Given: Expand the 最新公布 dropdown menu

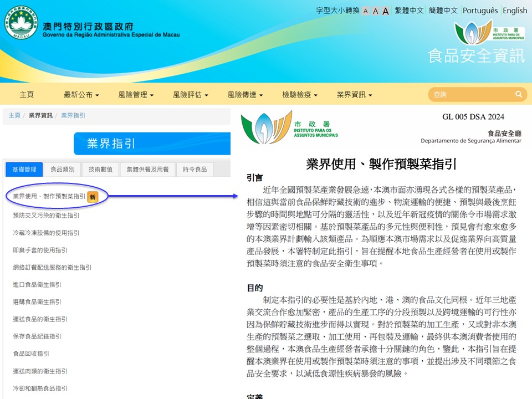Looking at the screenshot, I should click(81, 95).
